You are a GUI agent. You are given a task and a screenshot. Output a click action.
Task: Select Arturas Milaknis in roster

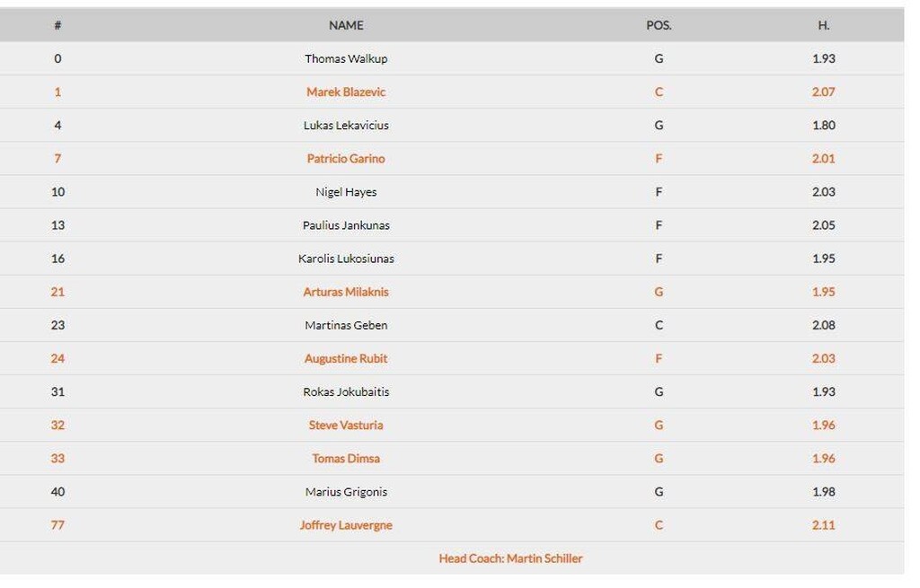[346, 292]
